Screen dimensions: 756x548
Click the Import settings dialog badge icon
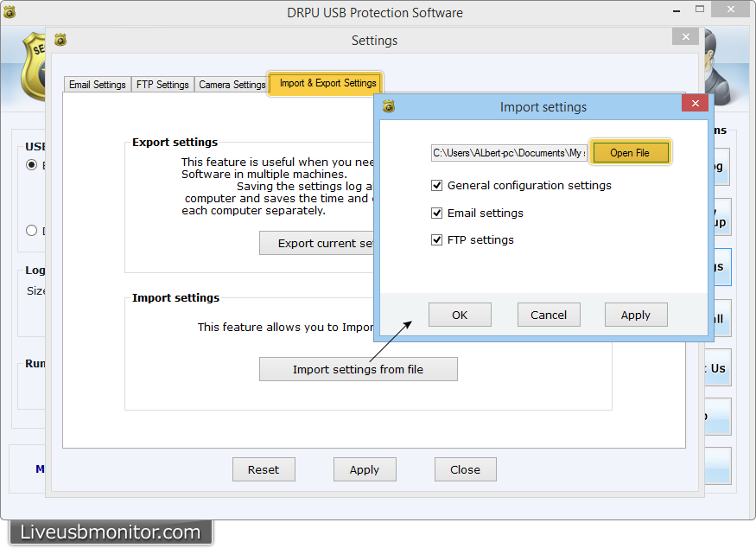(x=389, y=106)
